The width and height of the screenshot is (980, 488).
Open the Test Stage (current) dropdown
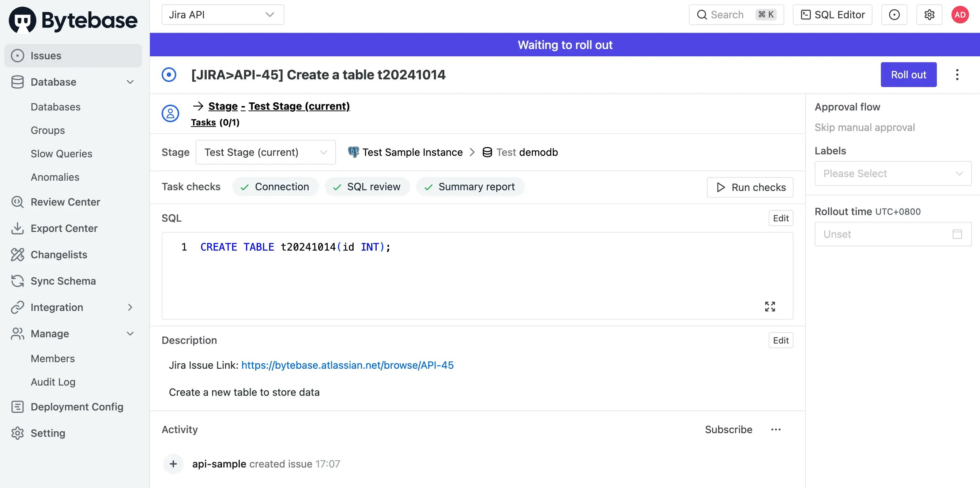point(265,152)
